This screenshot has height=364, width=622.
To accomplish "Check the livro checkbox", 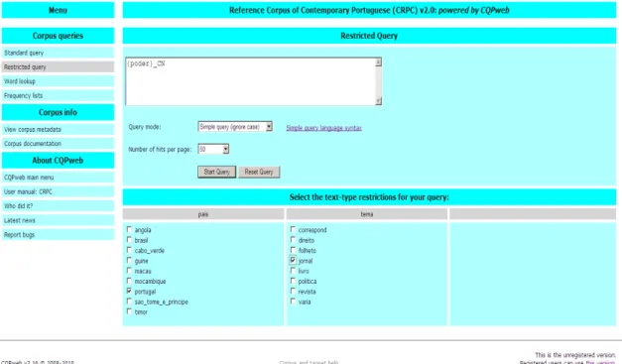I will 293,271.
